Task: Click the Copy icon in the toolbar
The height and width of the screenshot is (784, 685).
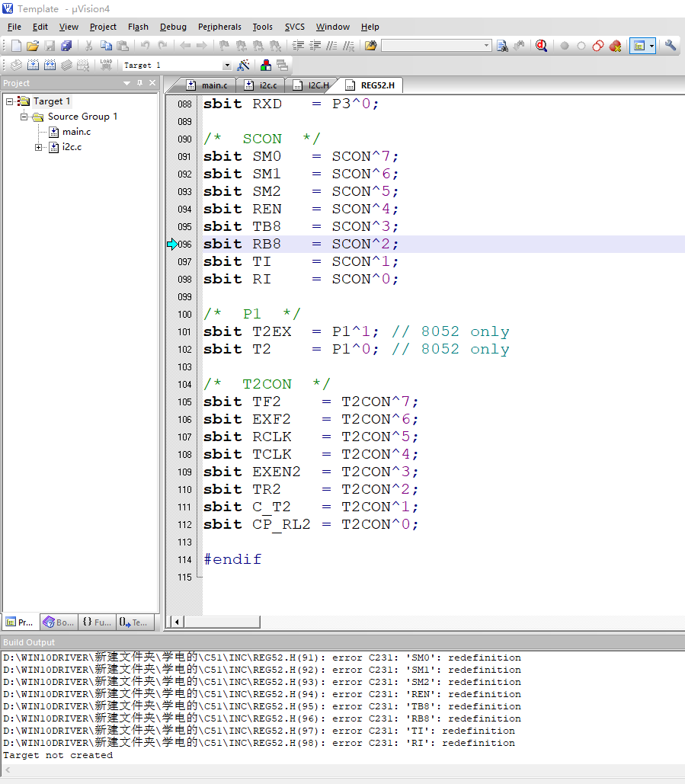Action: click(106, 46)
